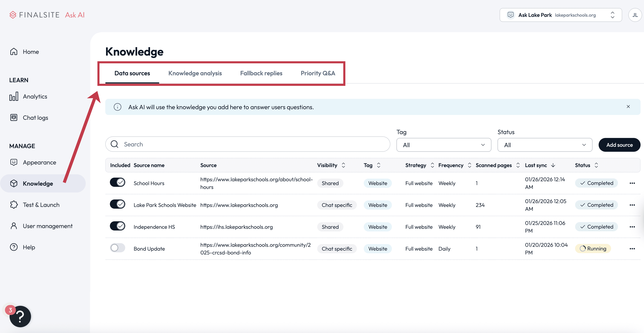
Task: Open more options for Independence HS row
Action: [x=632, y=227]
